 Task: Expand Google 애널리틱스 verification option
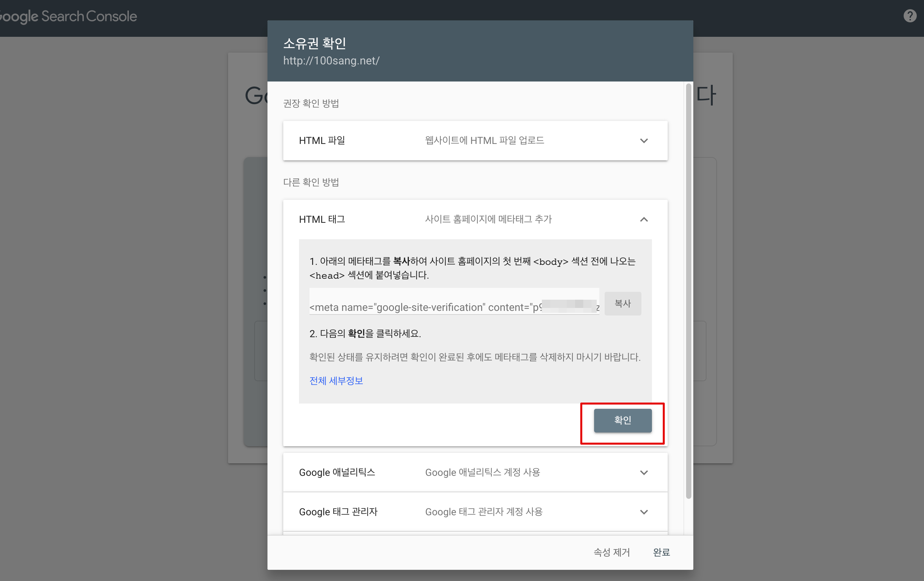click(475, 473)
